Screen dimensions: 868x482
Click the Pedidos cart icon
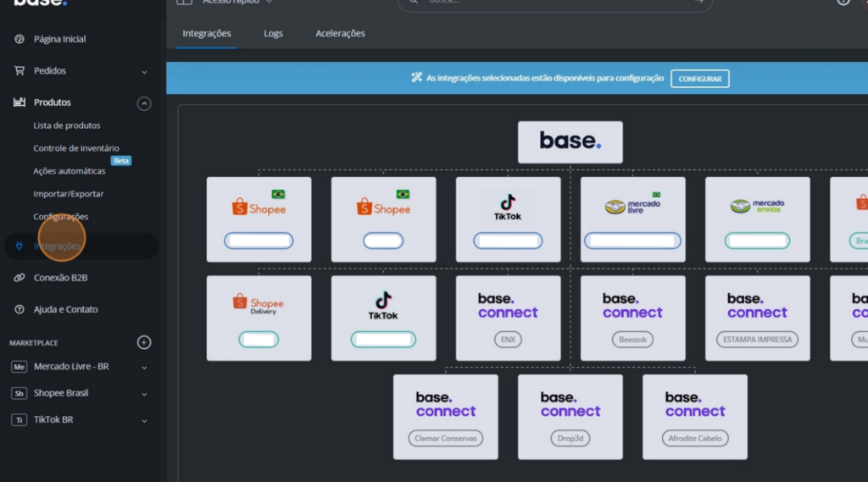[x=19, y=71]
